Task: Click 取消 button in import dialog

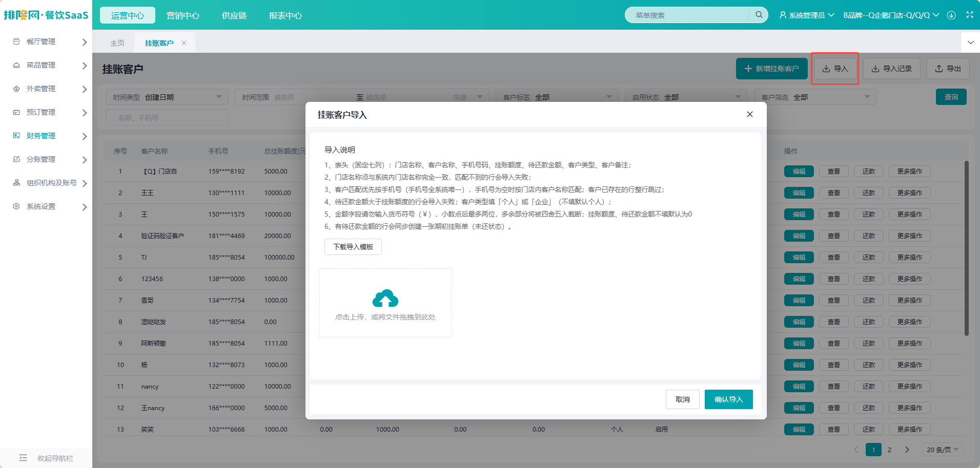Action: (x=683, y=399)
